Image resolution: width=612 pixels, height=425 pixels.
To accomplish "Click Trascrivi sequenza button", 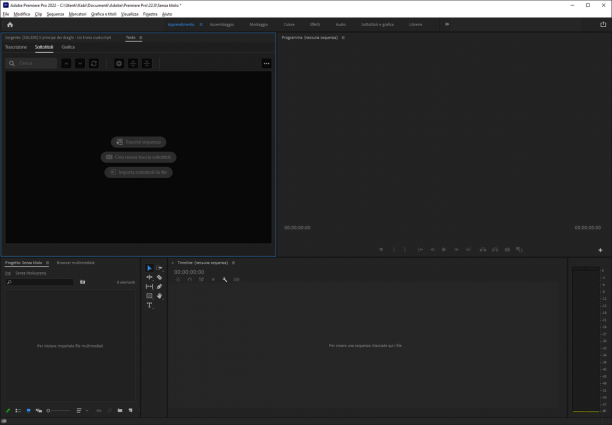I will (x=139, y=142).
